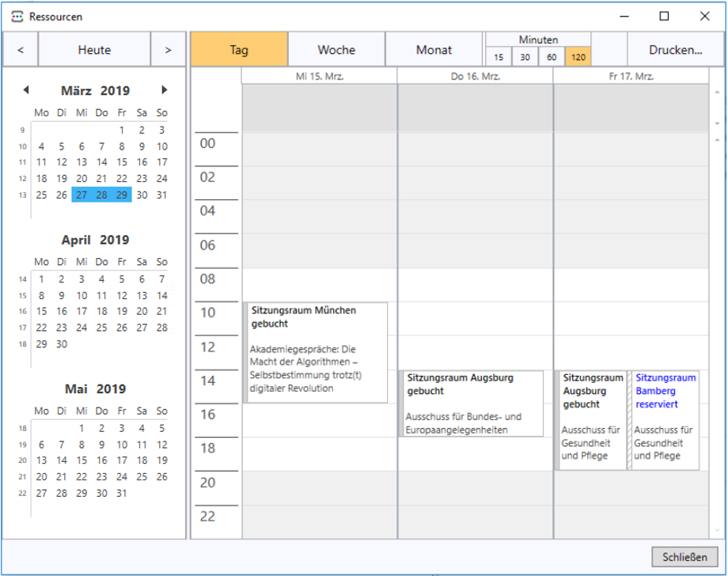
Task: Set time interval to 30 minutes
Action: [x=525, y=57]
